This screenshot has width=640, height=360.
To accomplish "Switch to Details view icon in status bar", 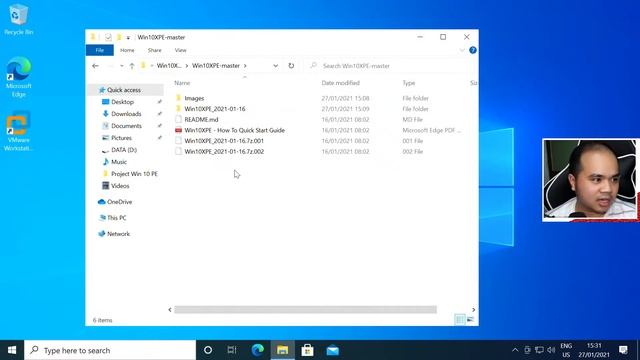I will point(460,320).
